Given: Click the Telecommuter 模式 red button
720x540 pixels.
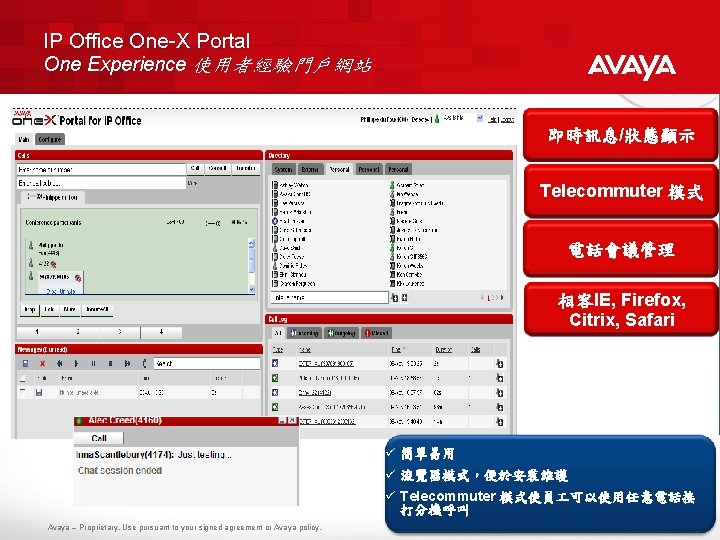Looking at the screenshot, I should 621,191.
